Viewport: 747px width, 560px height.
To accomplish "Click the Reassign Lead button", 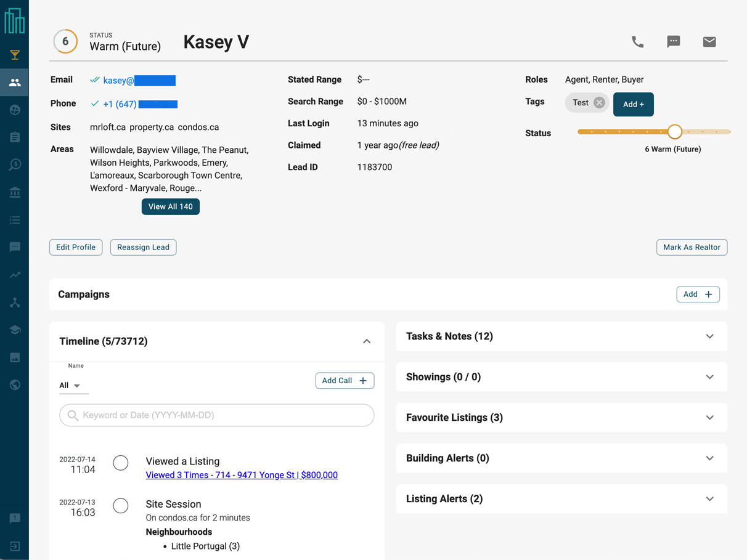I will (x=143, y=247).
